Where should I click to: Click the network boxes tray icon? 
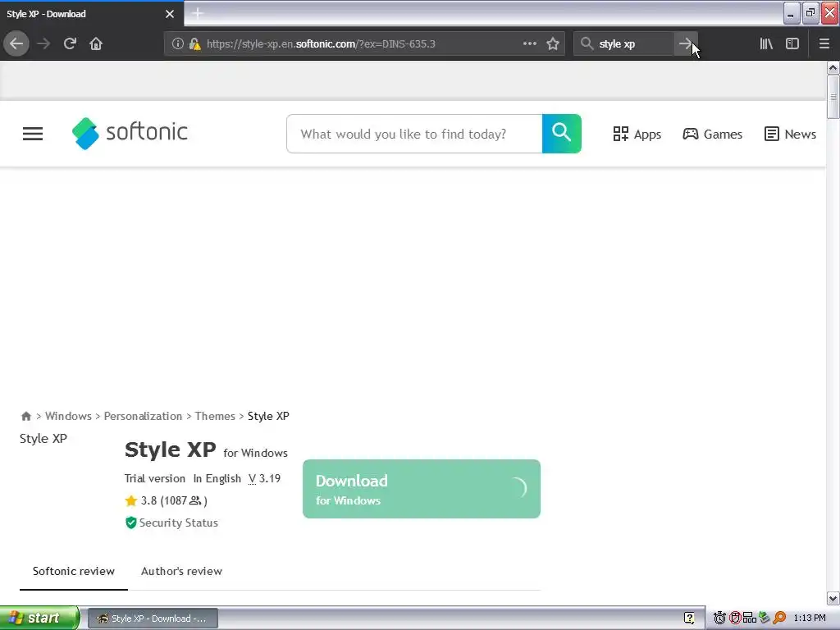tap(750, 618)
